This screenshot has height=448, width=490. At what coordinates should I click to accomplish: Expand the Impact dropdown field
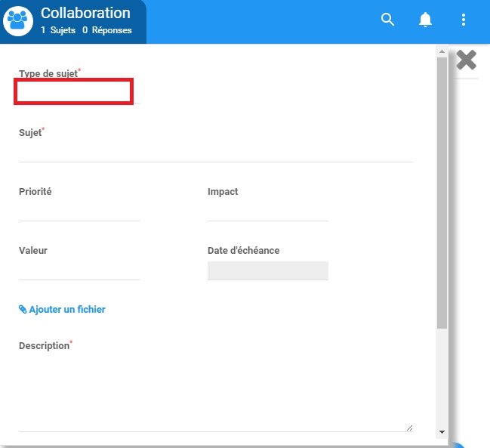[x=268, y=212]
